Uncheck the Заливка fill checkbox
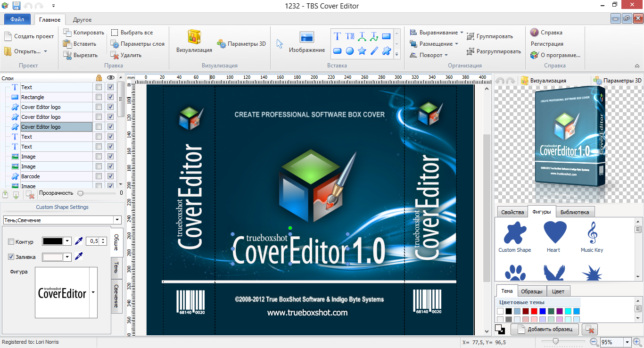The image size is (644, 348). tap(11, 257)
